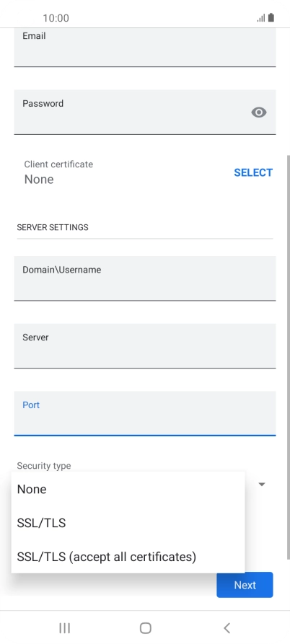Tap the clock showing 10:00
The width and height of the screenshot is (290, 644).
click(x=56, y=18)
